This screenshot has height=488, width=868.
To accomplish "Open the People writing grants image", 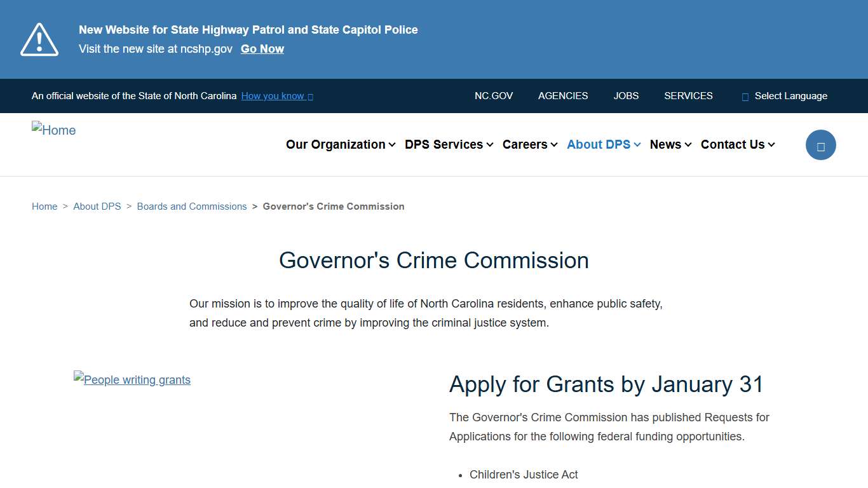I will (x=132, y=379).
